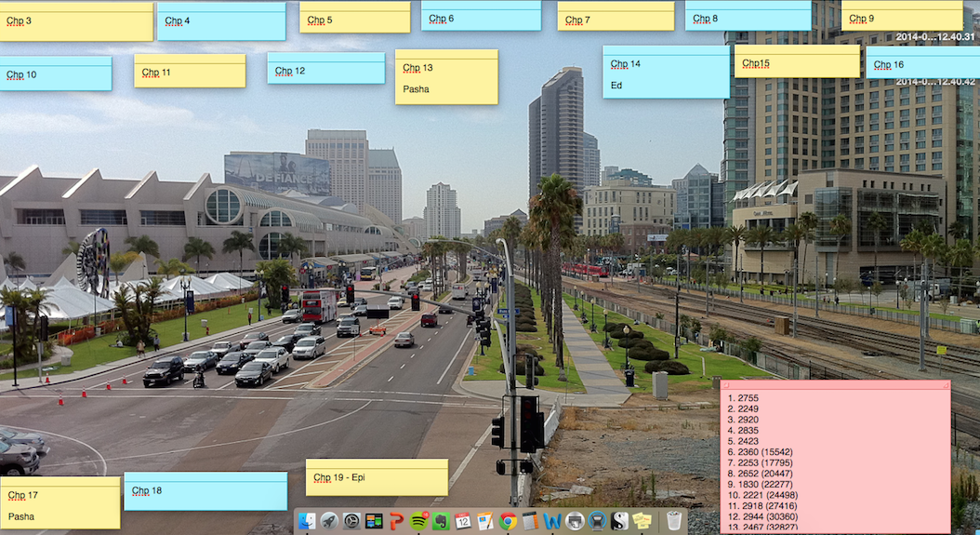Select the Chp 19 - Epi sticky note

[x=377, y=477]
